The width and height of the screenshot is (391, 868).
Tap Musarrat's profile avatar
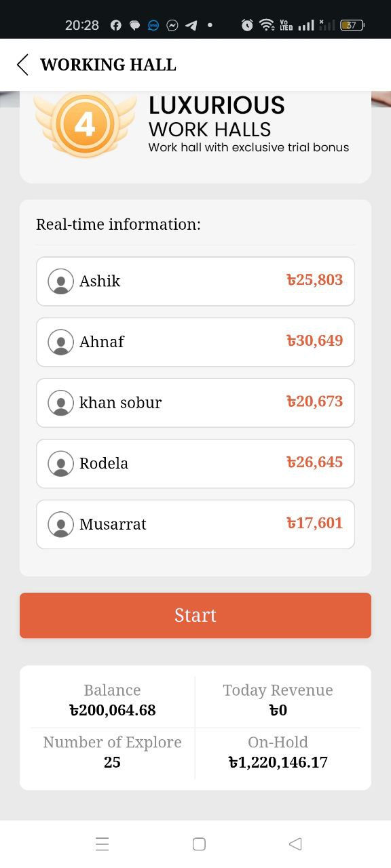[x=61, y=524]
